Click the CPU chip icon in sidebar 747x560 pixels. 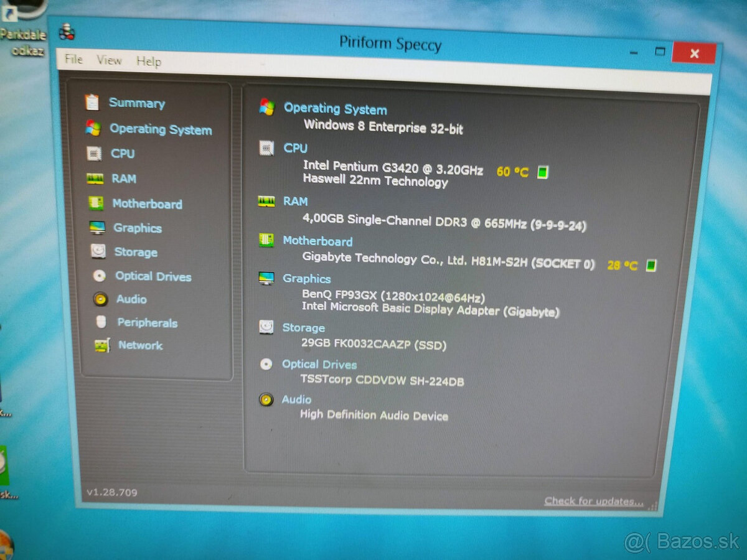[x=94, y=153]
